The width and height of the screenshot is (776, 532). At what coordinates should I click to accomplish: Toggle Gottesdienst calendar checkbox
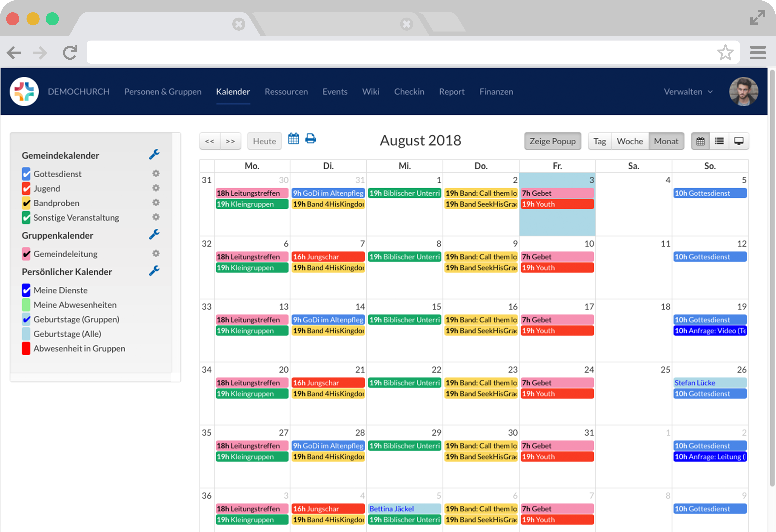[x=26, y=174]
